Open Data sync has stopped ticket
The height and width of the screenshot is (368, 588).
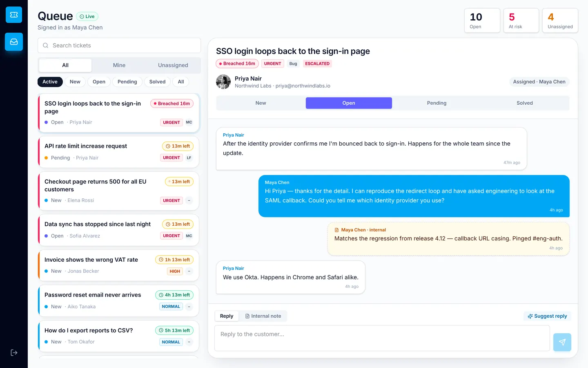click(x=118, y=230)
